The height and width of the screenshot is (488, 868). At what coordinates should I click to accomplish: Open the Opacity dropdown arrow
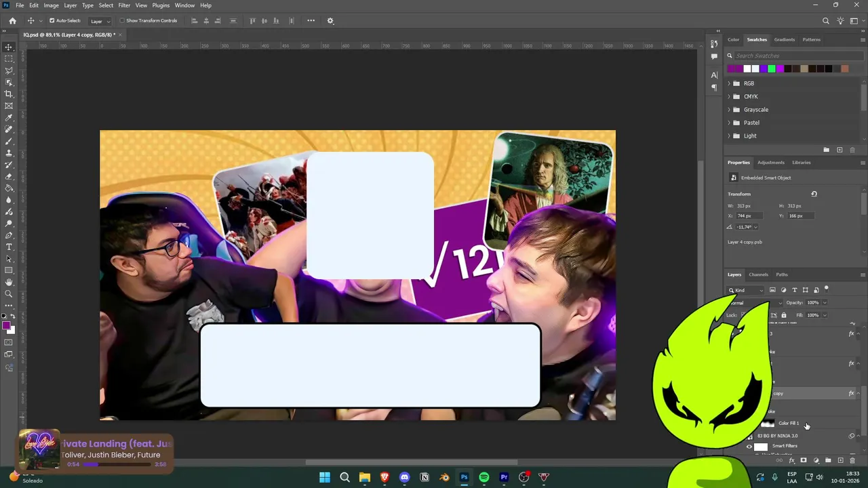coord(825,303)
